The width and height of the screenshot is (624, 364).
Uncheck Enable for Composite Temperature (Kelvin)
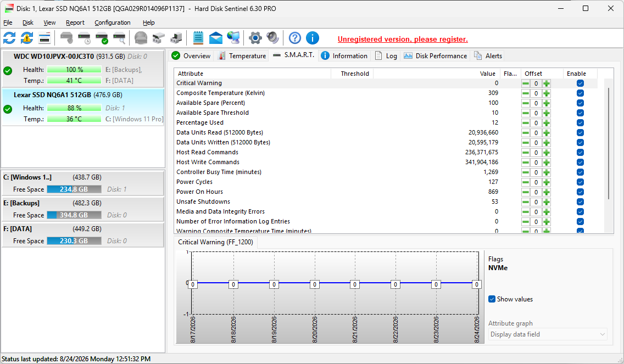pos(580,93)
